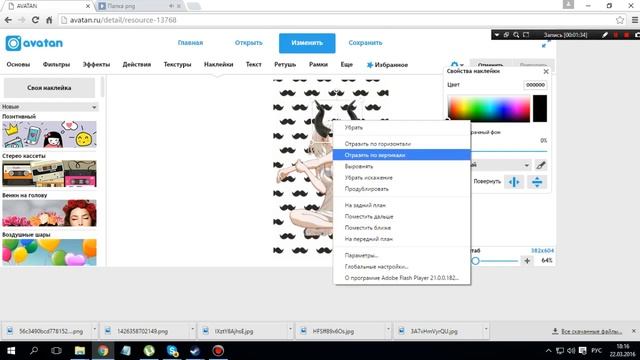Open the Избранное favorites tab
Image resolution: width=640 pixels, height=360 pixels.
pos(387,65)
